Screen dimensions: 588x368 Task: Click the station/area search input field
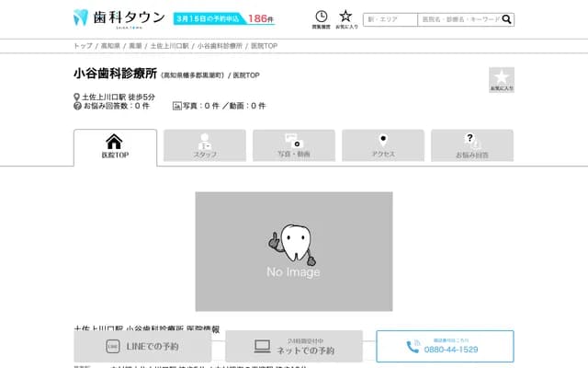pyautogui.click(x=390, y=19)
